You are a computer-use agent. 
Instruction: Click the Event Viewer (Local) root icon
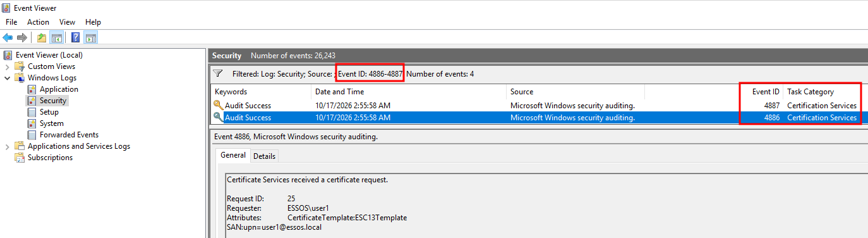[8, 55]
